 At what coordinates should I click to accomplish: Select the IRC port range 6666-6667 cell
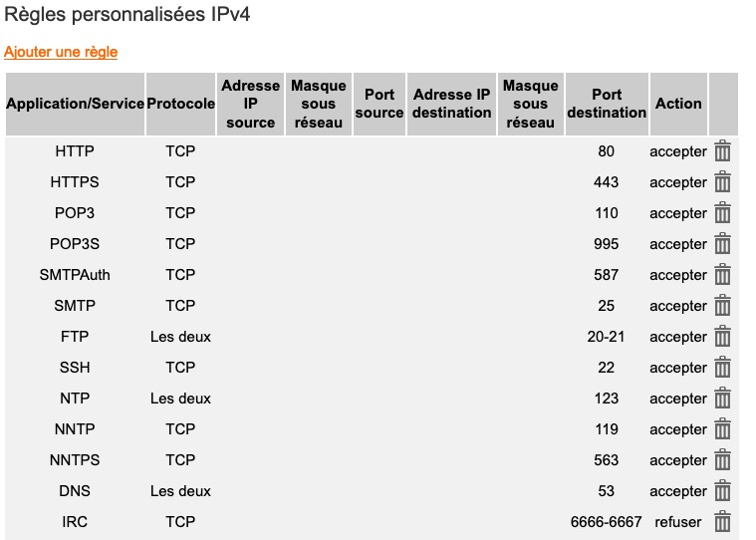[606, 522]
